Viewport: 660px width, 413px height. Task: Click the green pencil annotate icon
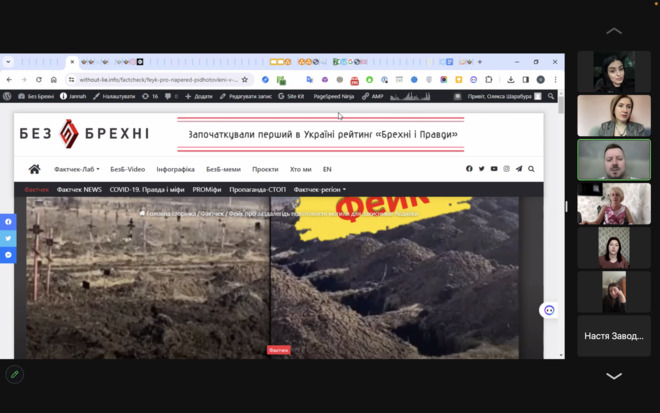click(x=14, y=374)
